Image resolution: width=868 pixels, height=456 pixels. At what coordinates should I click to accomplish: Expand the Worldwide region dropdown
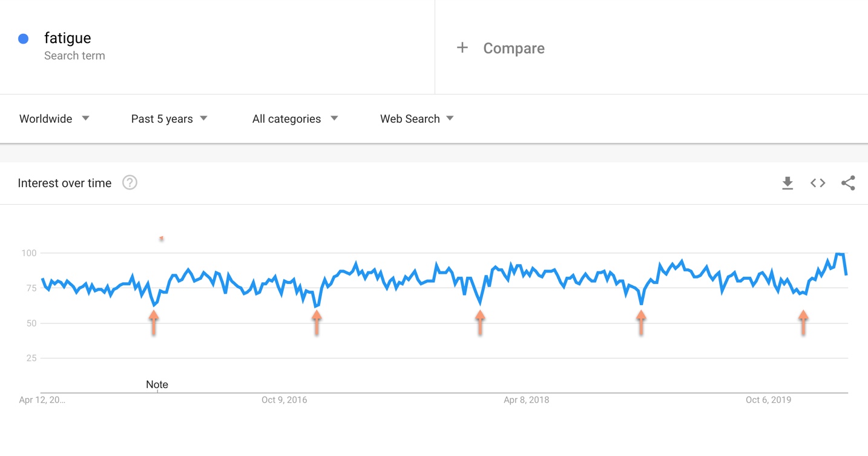(54, 119)
